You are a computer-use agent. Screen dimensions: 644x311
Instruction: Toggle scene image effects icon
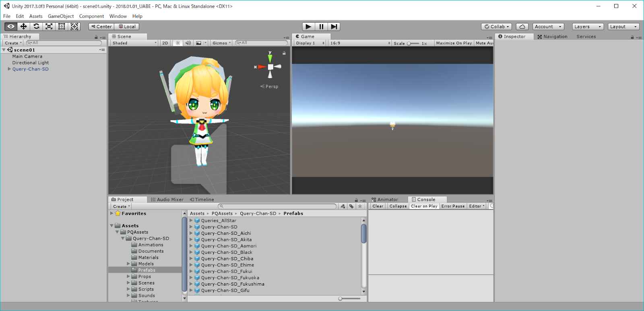point(198,43)
